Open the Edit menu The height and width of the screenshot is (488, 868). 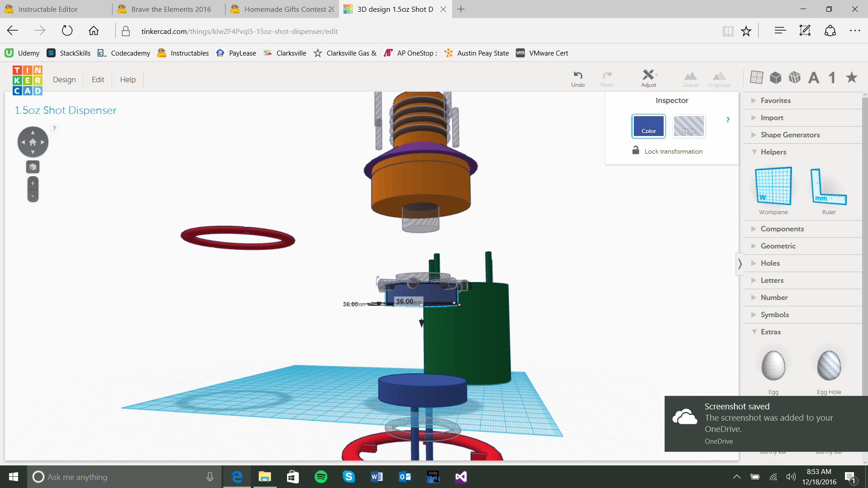pyautogui.click(x=98, y=80)
